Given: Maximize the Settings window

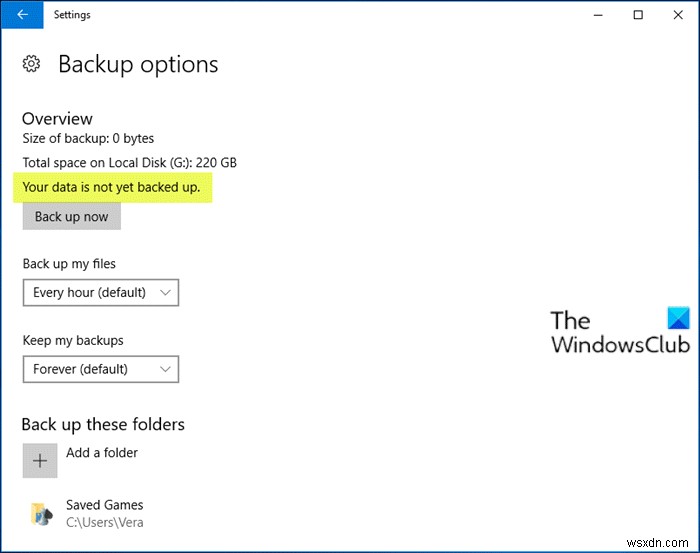Looking at the screenshot, I should [638, 15].
